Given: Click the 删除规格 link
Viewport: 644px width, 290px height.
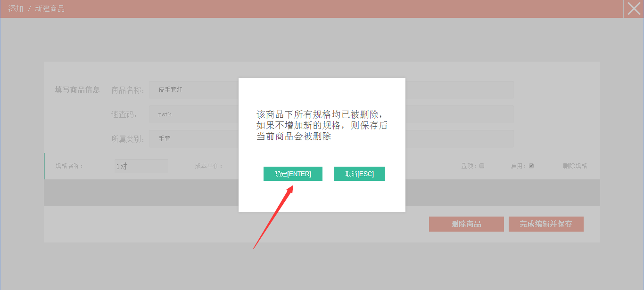Looking at the screenshot, I should point(575,166).
